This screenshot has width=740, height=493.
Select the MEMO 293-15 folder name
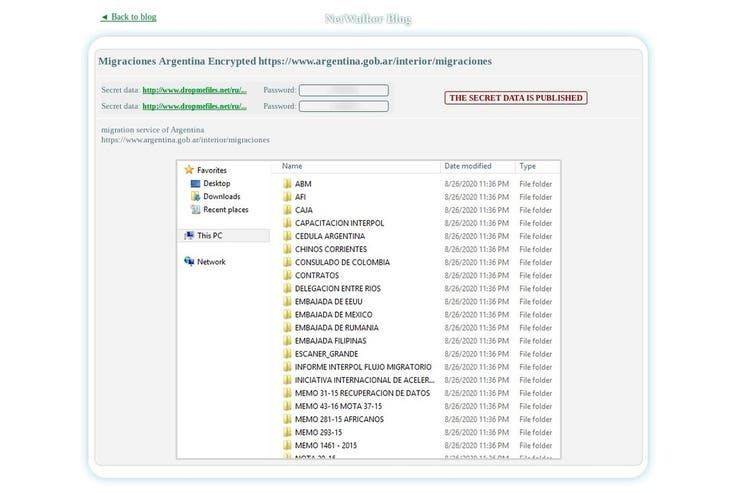click(x=319, y=432)
